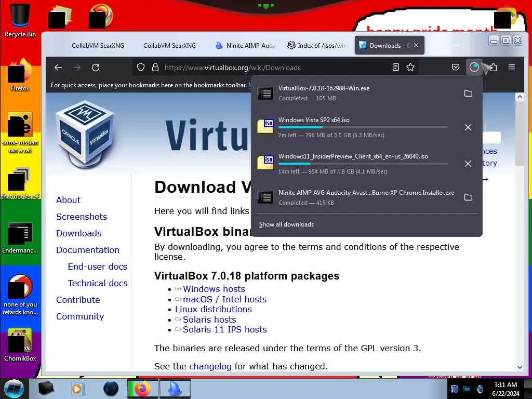
Task: Open the list all tabs chevron
Action: point(457,45)
